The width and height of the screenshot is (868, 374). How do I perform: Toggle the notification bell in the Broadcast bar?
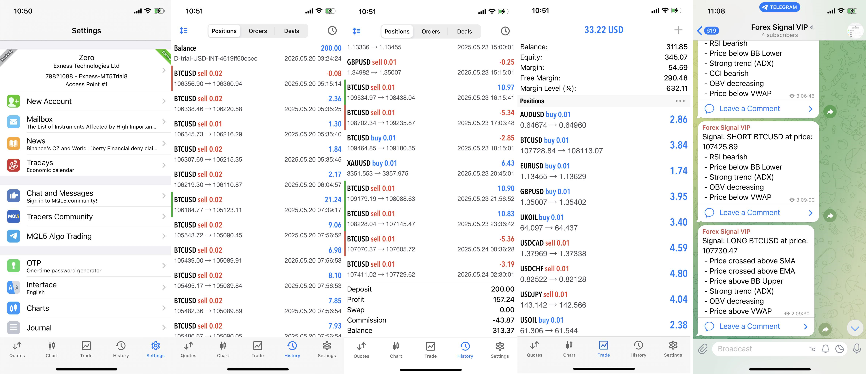click(825, 349)
